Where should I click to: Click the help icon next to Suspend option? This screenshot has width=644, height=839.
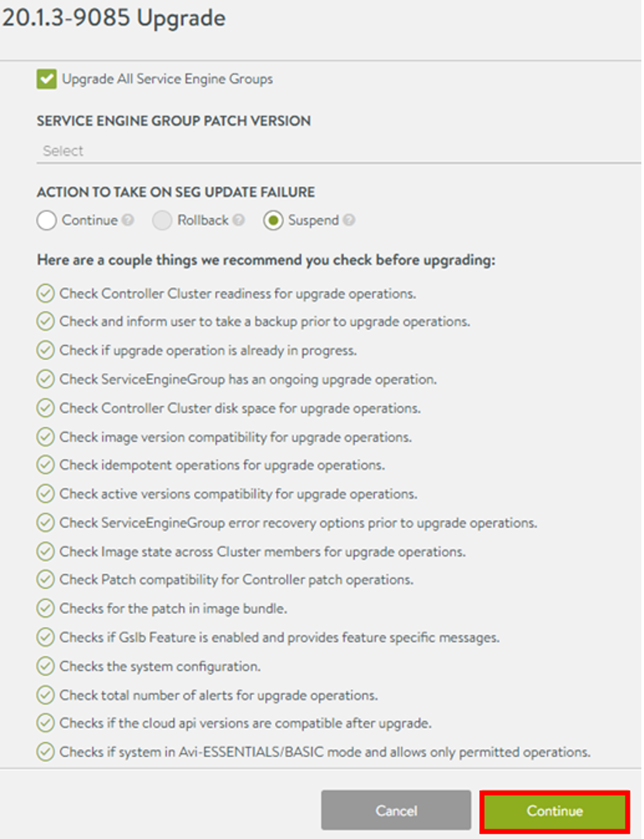pyautogui.click(x=349, y=220)
